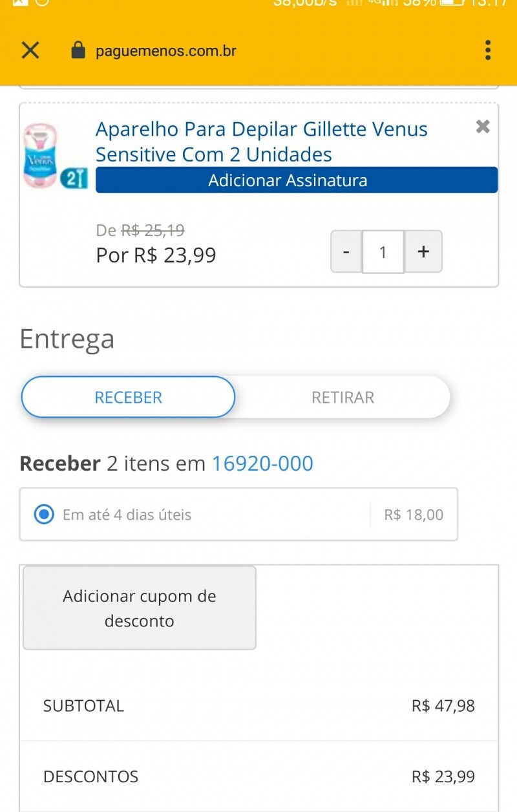This screenshot has width=517, height=812.
Task: Decrease quantity with minus button
Action: 346,251
